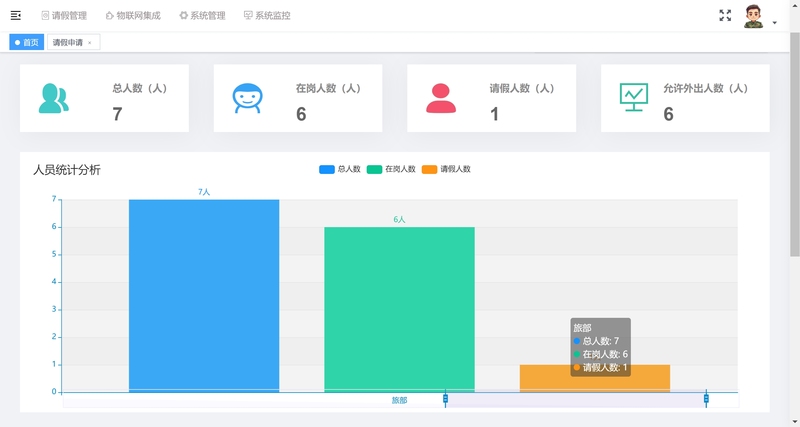Close the 请假申请 tab

click(90, 43)
